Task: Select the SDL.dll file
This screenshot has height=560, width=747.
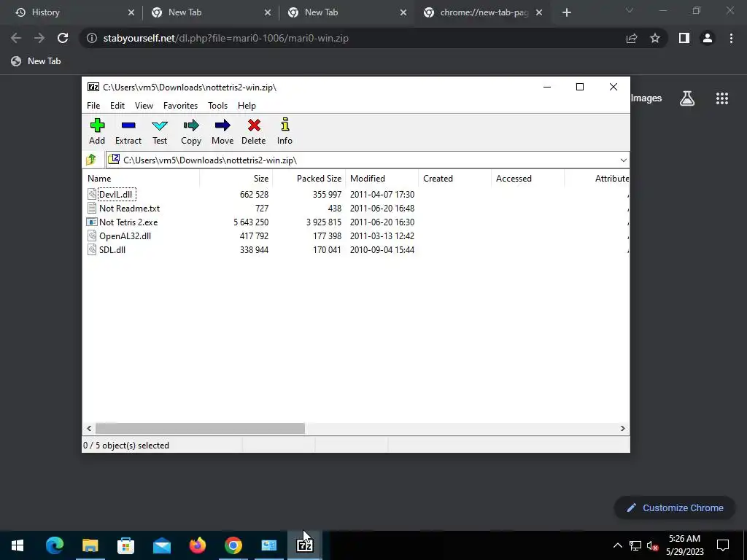Action: (112, 249)
